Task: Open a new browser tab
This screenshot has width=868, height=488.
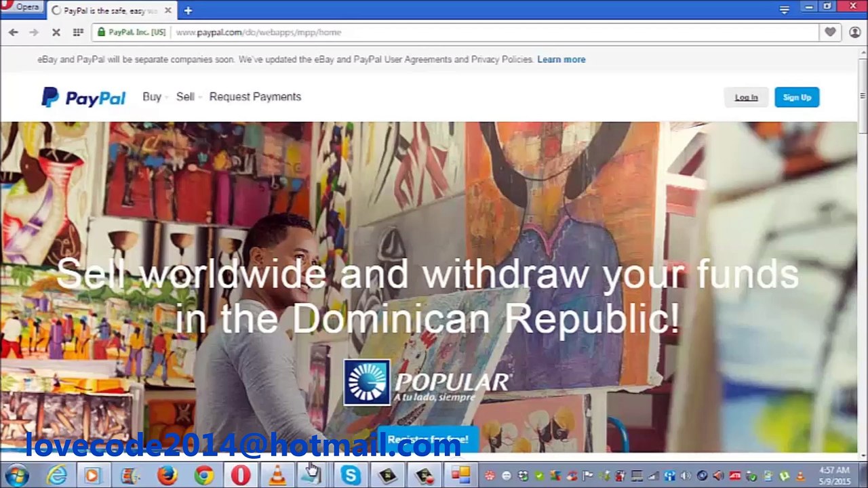Action: pyautogui.click(x=188, y=11)
